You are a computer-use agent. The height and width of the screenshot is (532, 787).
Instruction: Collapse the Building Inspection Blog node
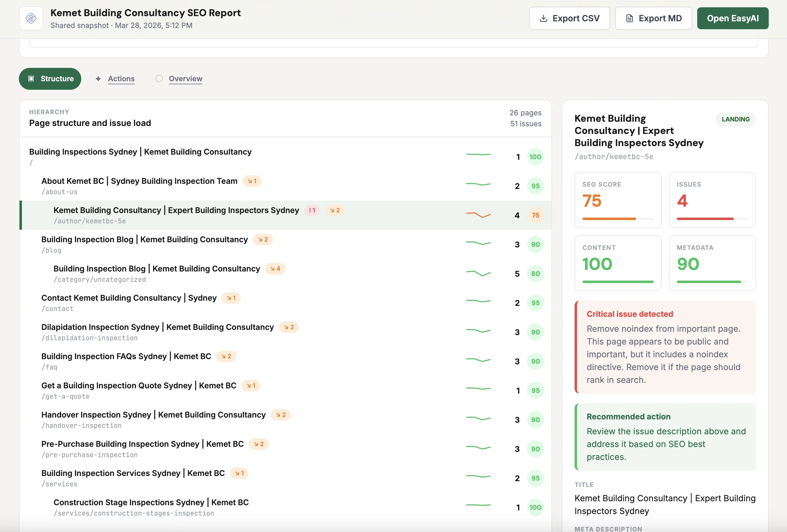[x=145, y=240]
